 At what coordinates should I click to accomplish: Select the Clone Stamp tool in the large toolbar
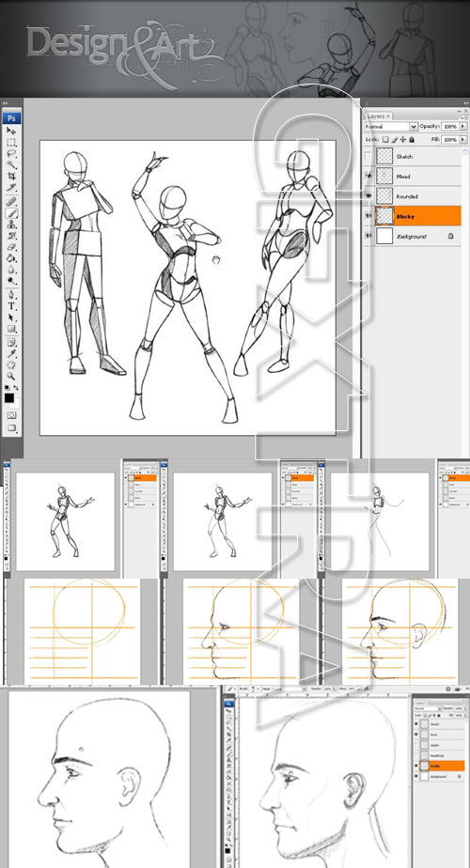click(11, 225)
